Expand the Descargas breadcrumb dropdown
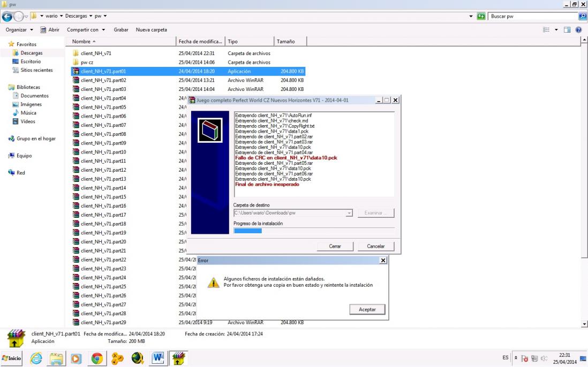Screen dimensions: 588x367 91,16
